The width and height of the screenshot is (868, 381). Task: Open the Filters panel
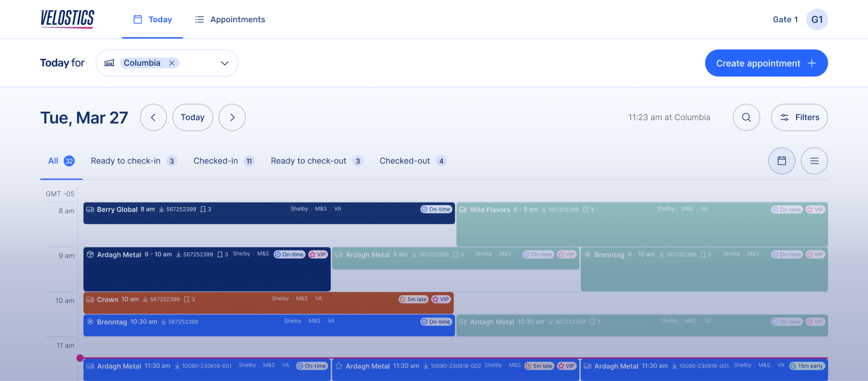[x=799, y=117]
